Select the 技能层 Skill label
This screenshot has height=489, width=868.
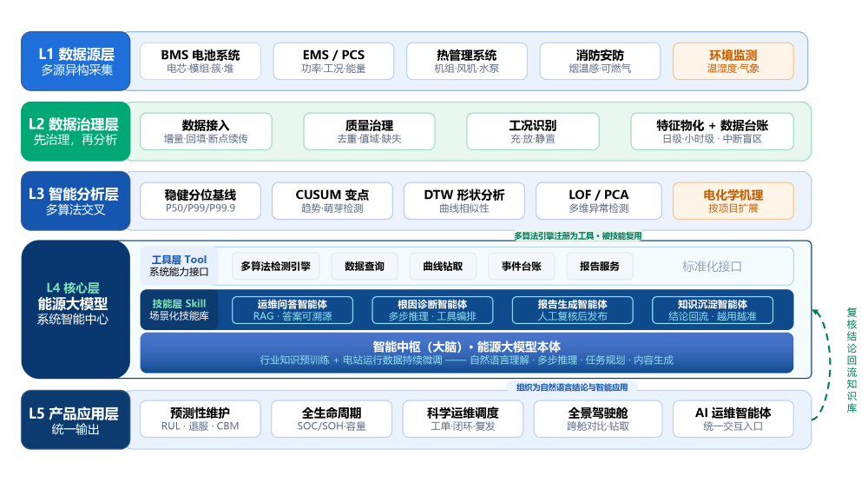click(179, 309)
